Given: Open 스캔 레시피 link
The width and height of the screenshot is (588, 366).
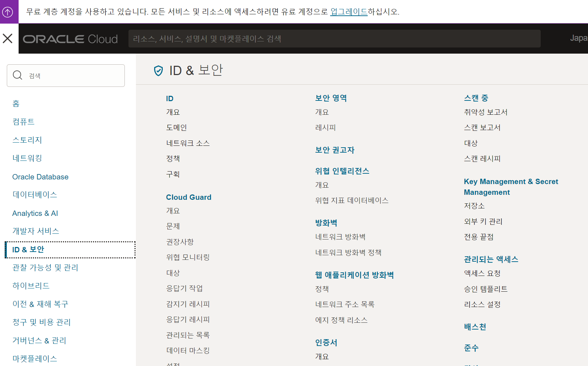Looking at the screenshot, I should coord(482,159).
